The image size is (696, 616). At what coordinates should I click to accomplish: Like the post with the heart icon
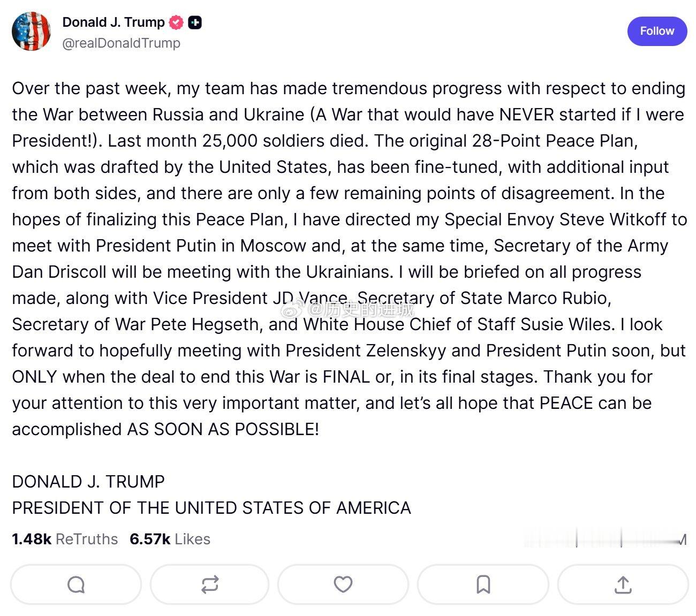343,584
